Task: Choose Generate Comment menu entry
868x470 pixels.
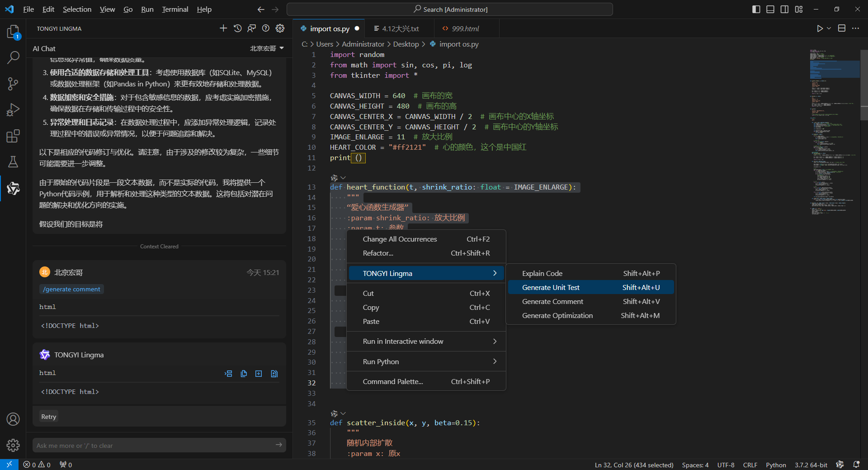Action: 591,301
